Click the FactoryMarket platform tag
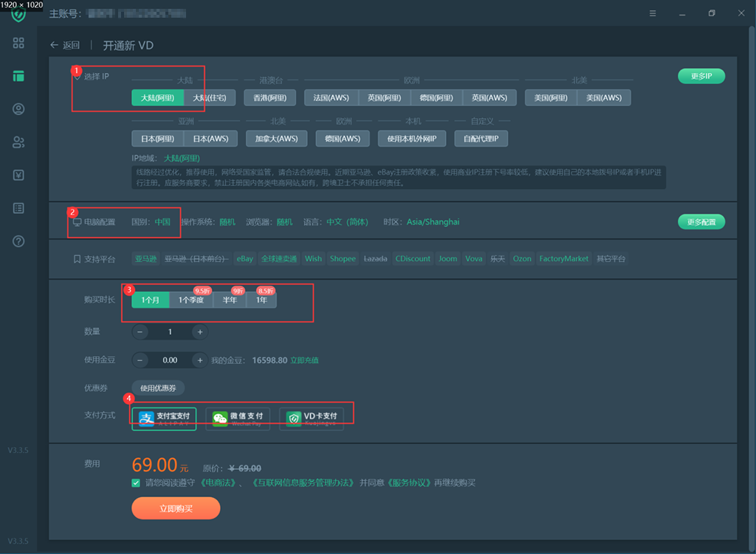 [564, 259]
